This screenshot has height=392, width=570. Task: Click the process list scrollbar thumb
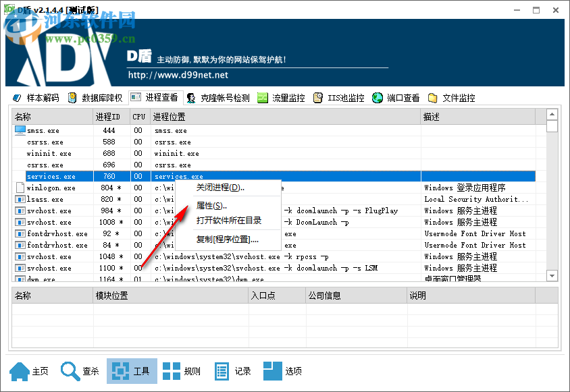(x=552, y=126)
